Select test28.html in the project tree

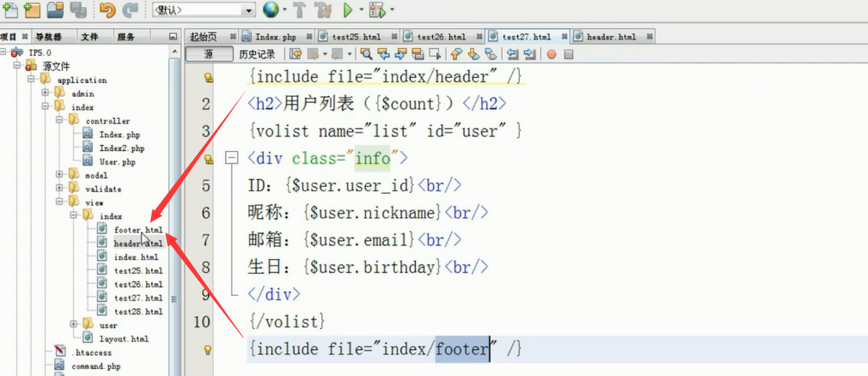(x=138, y=311)
